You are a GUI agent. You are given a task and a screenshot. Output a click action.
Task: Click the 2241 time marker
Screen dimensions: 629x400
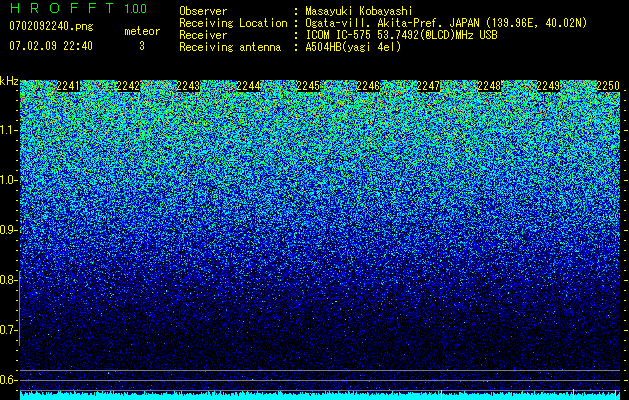tap(68, 86)
